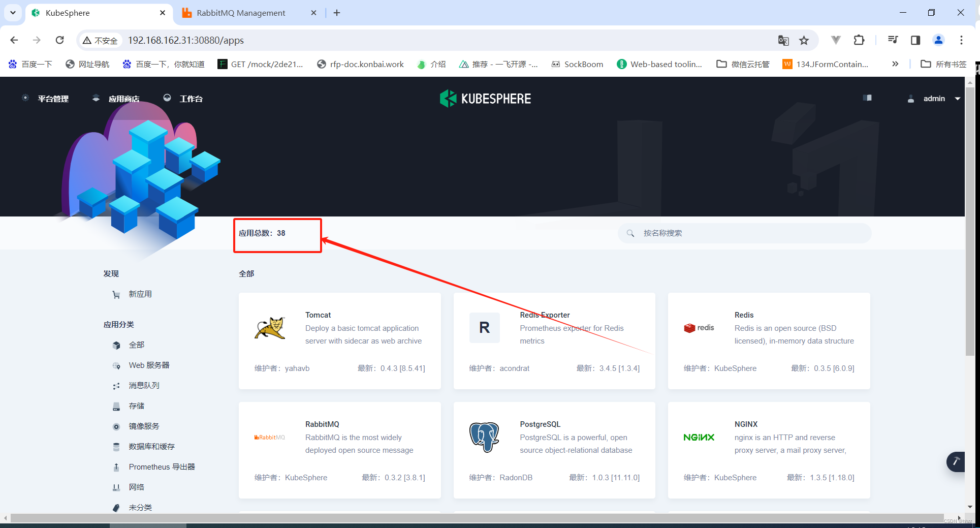Click the 存储 category icon
Screen dimensions: 980x528
(116, 406)
